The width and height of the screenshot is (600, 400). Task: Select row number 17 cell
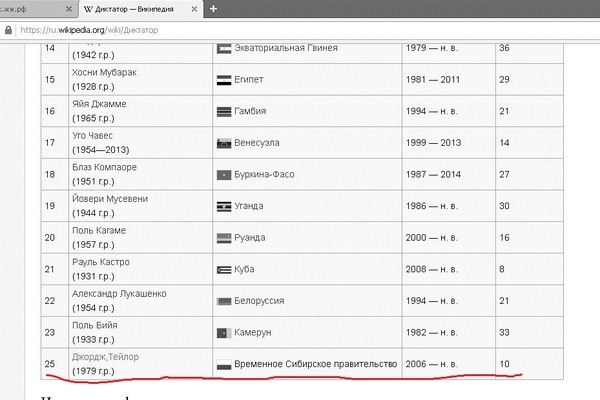55,143
